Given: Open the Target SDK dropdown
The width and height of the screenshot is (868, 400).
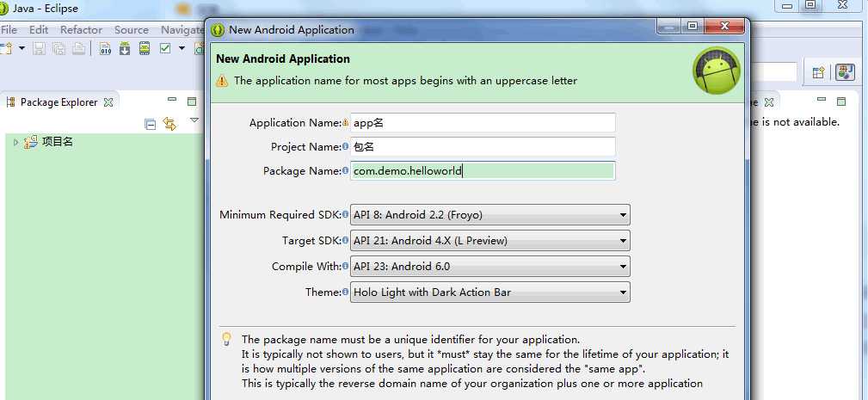Looking at the screenshot, I should (x=489, y=241).
